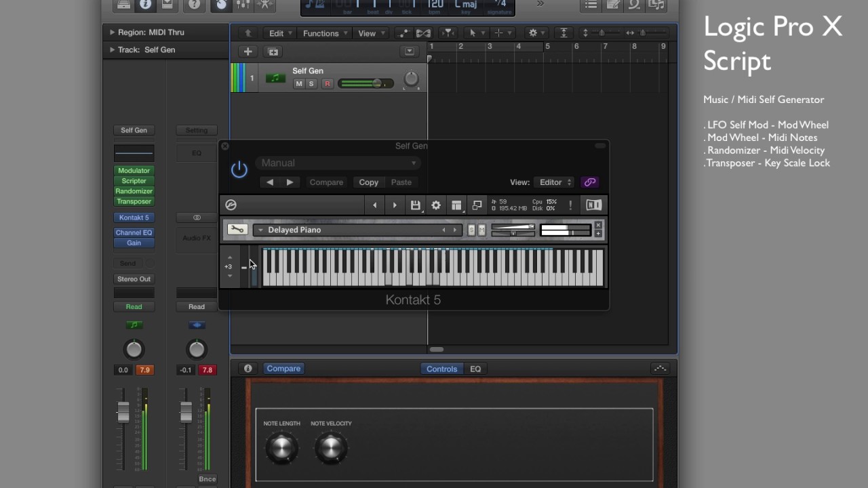This screenshot has width=868, height=488.
Task: Click the Smart Controls info icon
Action: (248, 369)
